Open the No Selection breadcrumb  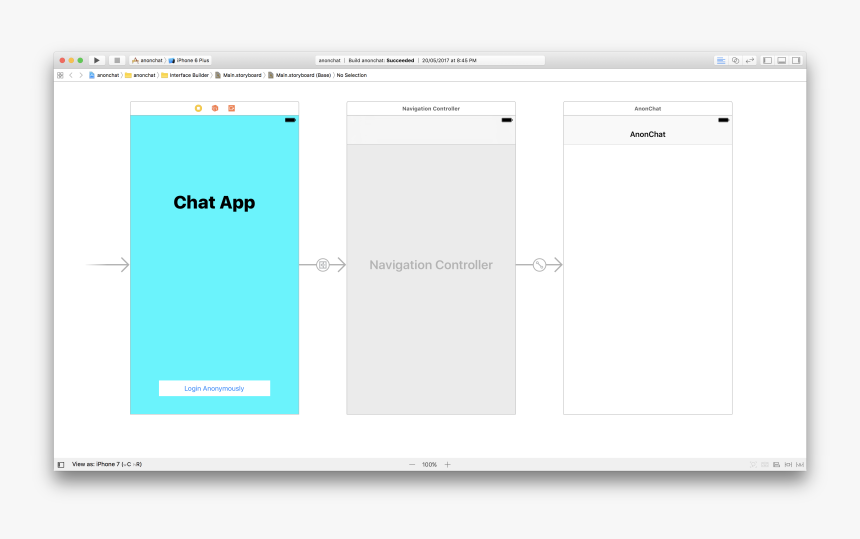(352, 75)
